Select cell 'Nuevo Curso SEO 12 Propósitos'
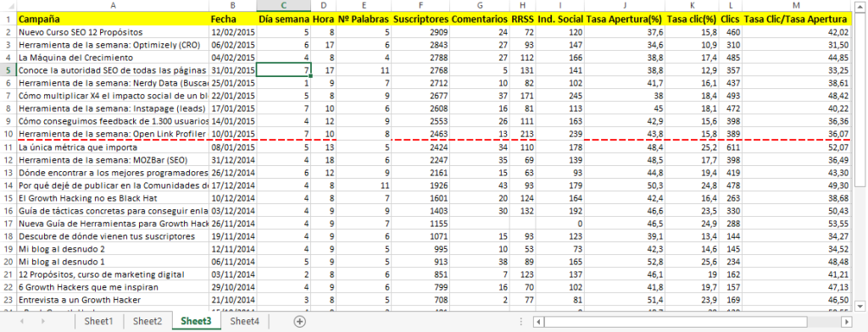 (x=113, y=32)
